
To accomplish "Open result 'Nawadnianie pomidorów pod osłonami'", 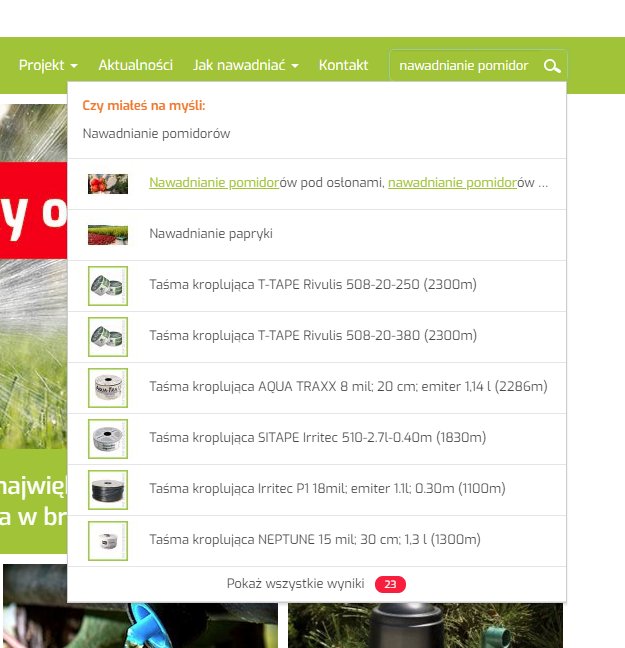I will (x=317, y=184).
